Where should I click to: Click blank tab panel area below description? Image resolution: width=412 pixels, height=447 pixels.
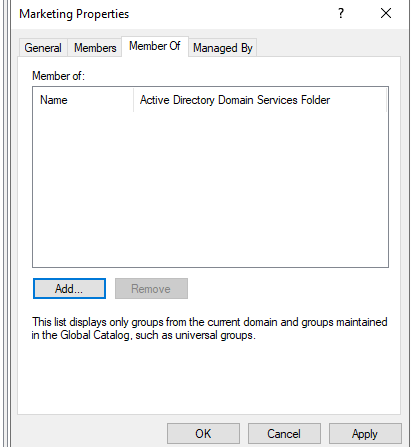coord(209,378)
